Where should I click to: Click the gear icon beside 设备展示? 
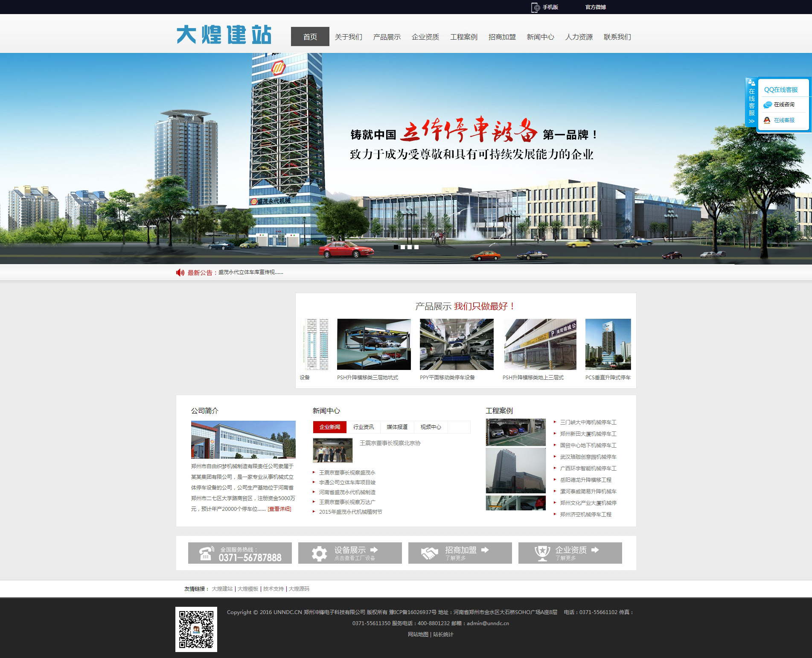click(x=319, y=553)
